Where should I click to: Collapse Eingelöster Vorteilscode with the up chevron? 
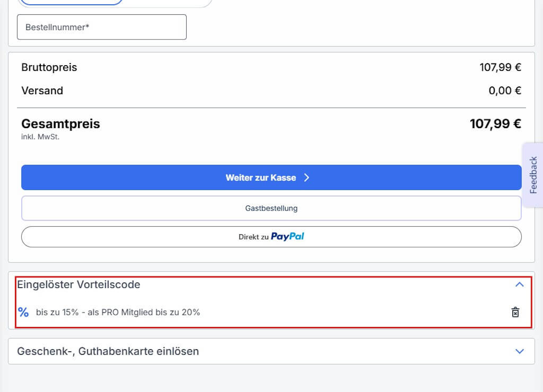519,284
